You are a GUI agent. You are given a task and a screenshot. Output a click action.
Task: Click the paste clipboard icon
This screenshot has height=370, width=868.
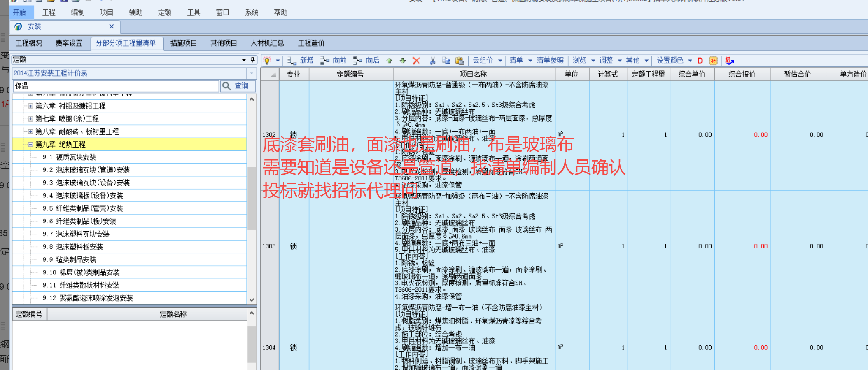pyautogui.click(x=460, y=61)
